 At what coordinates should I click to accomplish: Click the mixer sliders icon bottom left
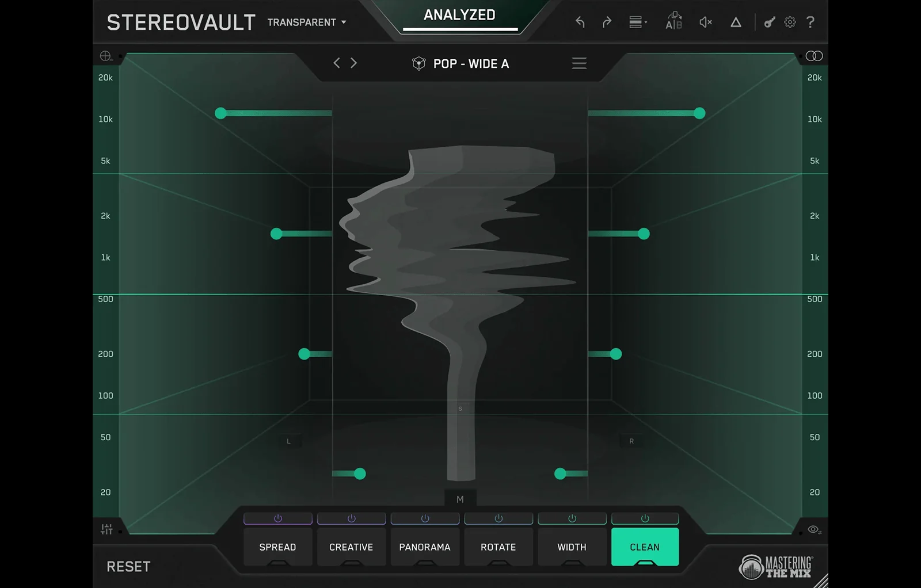(x=106, y=529)
